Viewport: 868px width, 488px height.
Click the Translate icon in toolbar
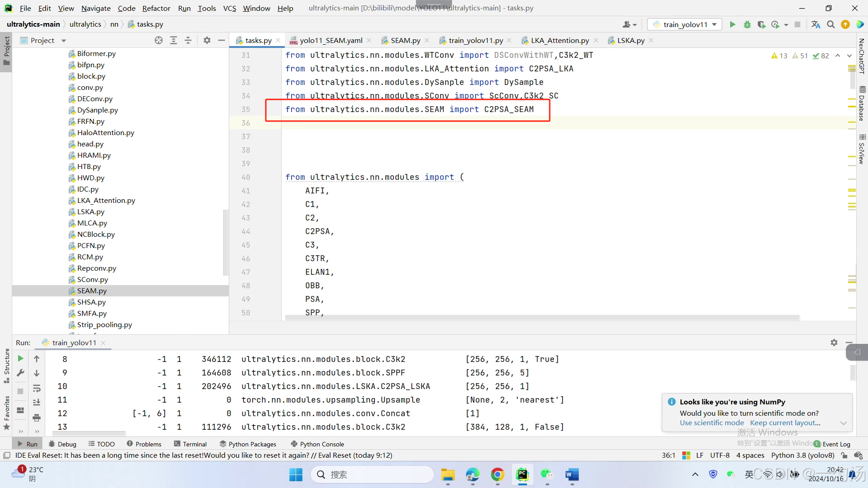816,24
